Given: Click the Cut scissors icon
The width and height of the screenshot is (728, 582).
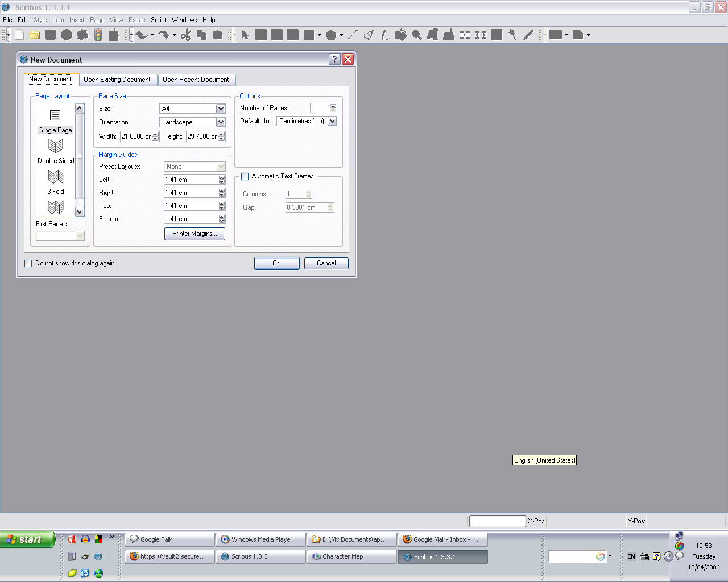Looking at the screenshot, I should click(185, 35).
